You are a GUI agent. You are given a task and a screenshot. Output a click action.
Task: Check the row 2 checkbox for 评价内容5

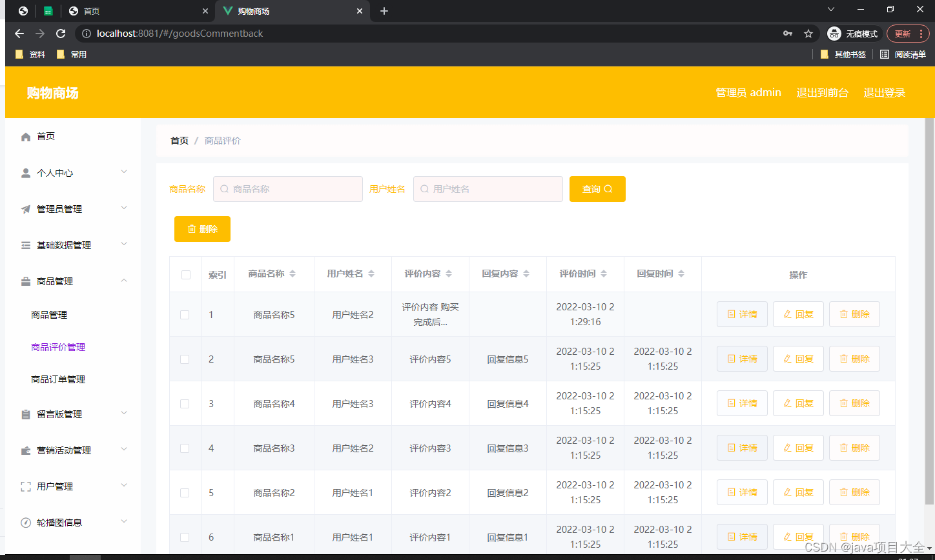pos(185,359)
